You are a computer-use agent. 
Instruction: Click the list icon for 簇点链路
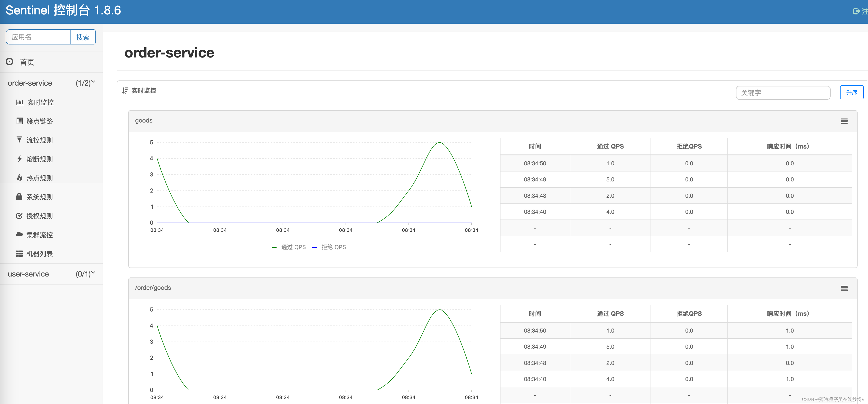[x=20, y=121]
